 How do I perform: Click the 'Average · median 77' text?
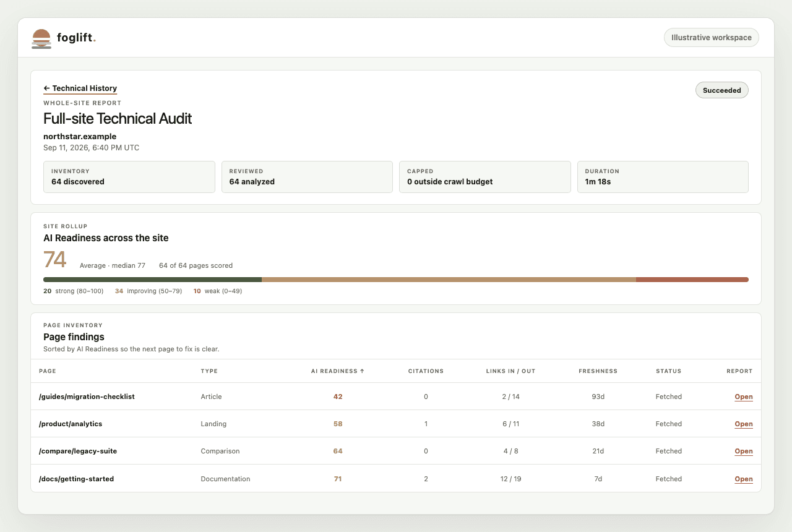(x=113, y=265)
